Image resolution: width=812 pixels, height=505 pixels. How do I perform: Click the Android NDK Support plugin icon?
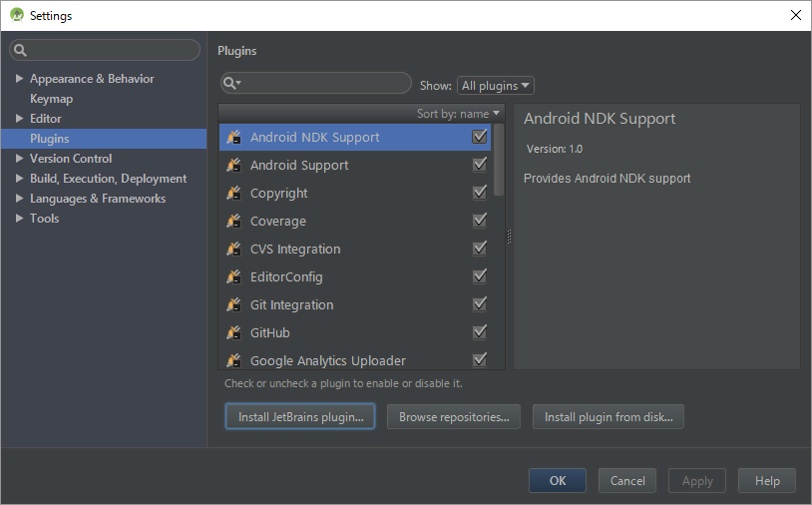[x=234, y=138]
